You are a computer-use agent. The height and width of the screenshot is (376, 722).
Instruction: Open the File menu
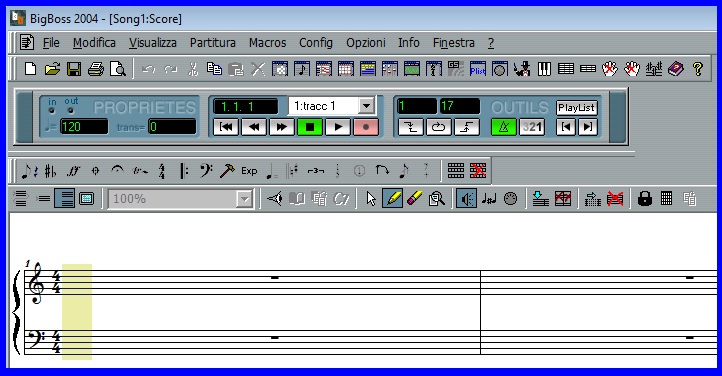(x=51, y=43)
